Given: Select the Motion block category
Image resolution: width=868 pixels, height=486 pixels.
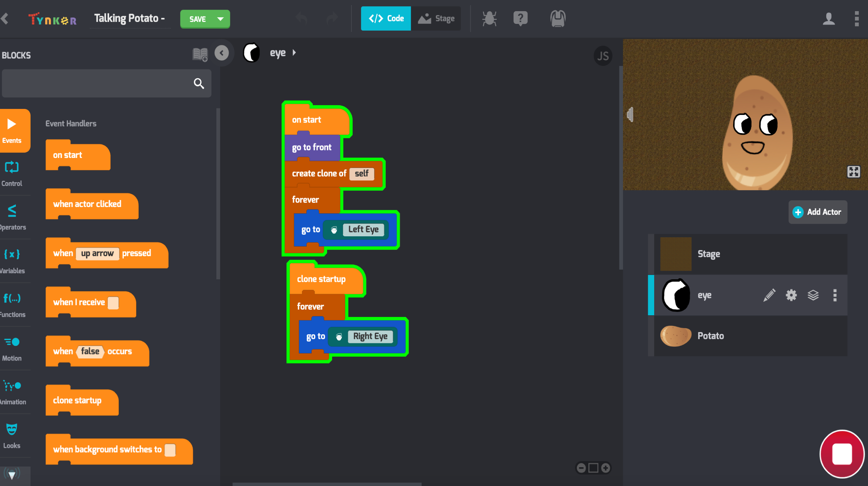Looking at the screenshot, I should coord(12,349).
